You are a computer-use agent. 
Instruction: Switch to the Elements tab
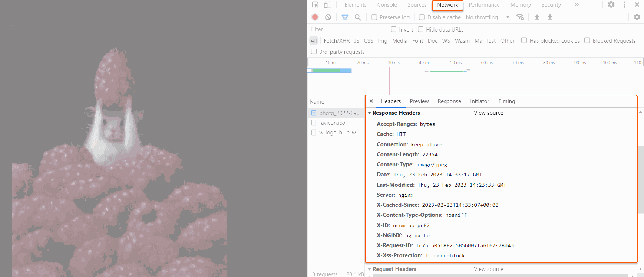coord(355,5)
